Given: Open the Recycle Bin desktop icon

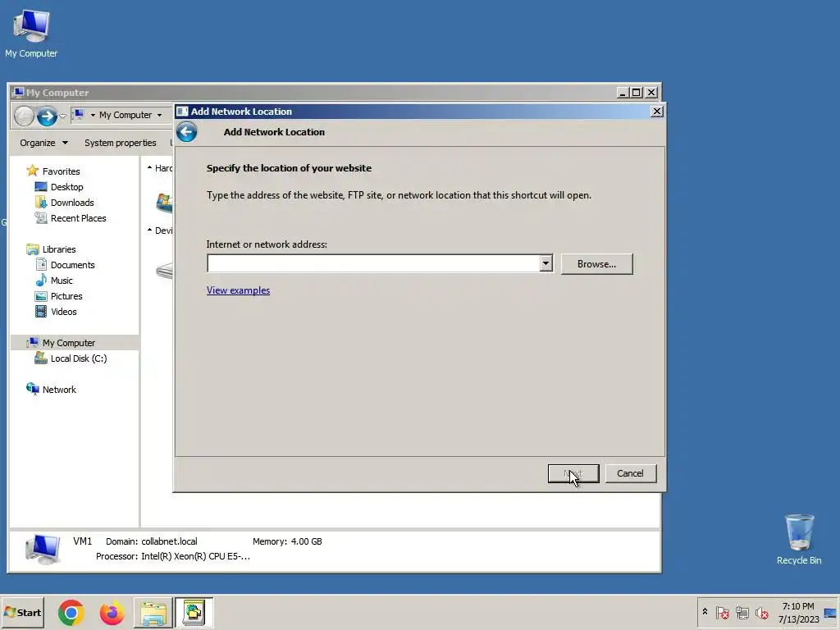Looking at the screenshot, I should 799,539.
